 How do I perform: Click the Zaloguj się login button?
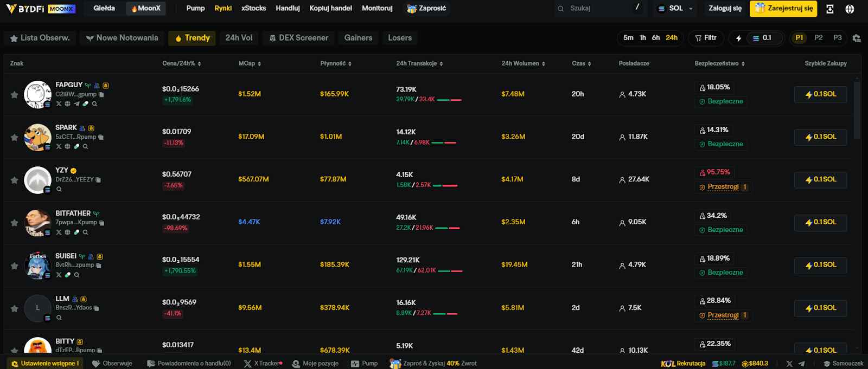pyautogui.click(x=725, y=9)
